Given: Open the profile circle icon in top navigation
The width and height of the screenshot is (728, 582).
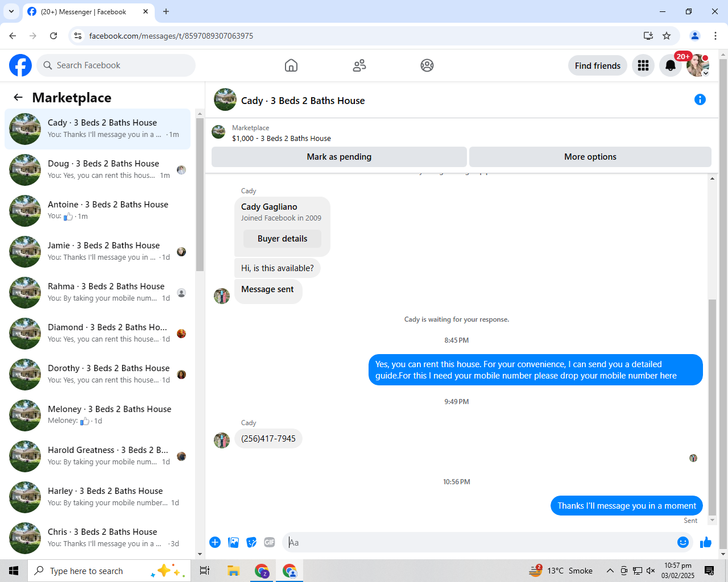Looking at the screenshot, I should tap(427, 65).
